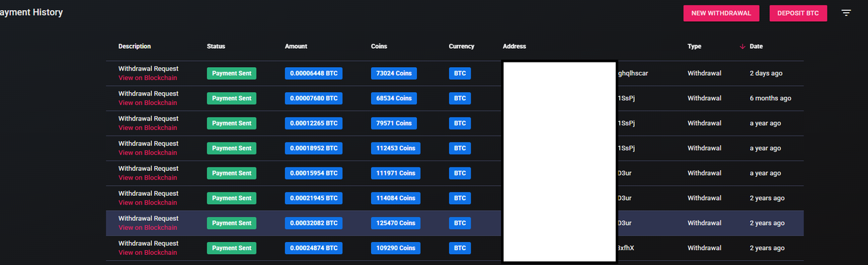Image resolution: width=868 pixels, height=265 pixels.
Task: Open the filter list icon
Action: pos(846,13)
